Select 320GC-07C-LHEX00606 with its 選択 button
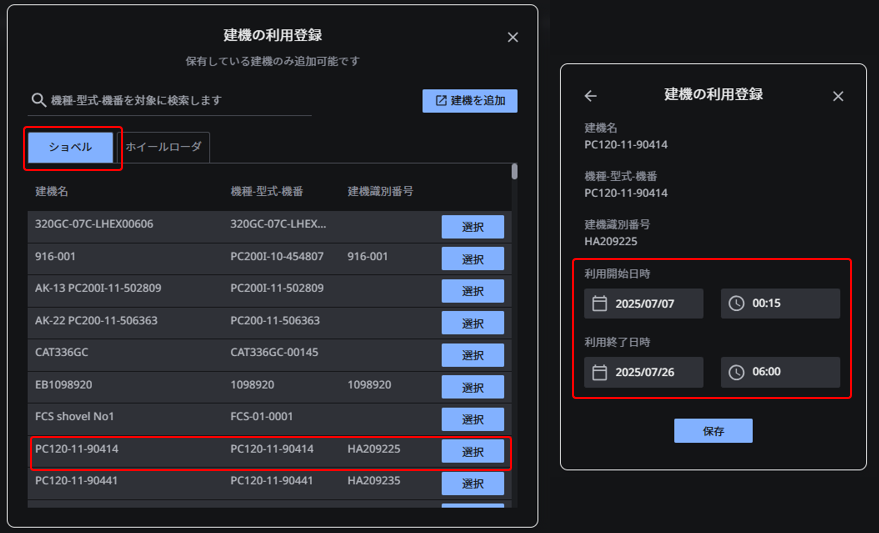 473,227
